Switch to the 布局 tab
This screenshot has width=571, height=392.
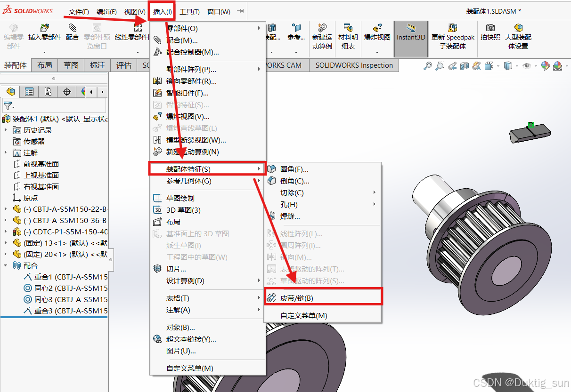coord(45,65)
